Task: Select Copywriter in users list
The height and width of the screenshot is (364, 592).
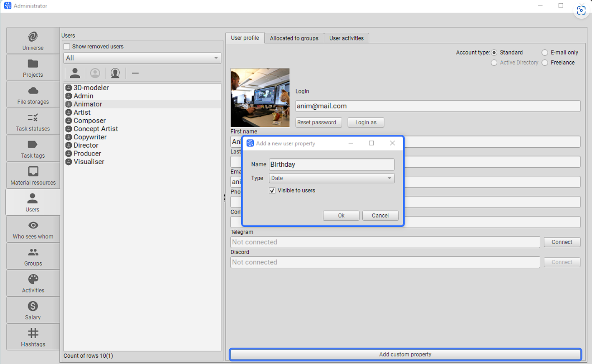Action: 142,137
